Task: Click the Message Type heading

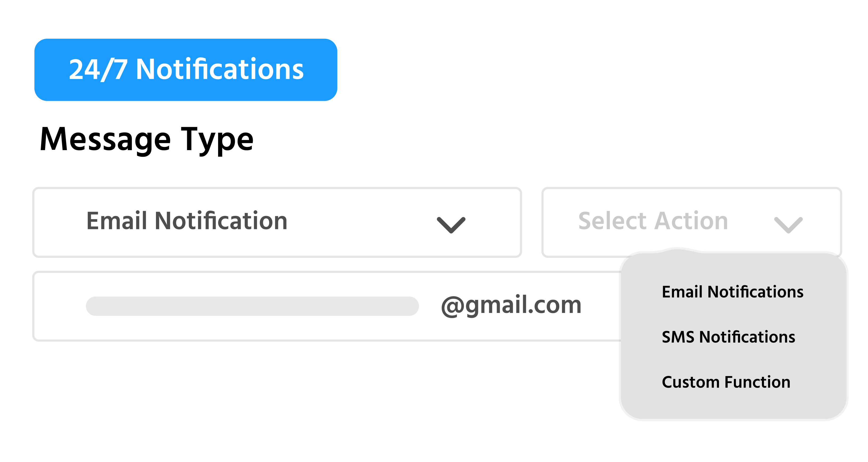Action: click(x=147, y=139)
